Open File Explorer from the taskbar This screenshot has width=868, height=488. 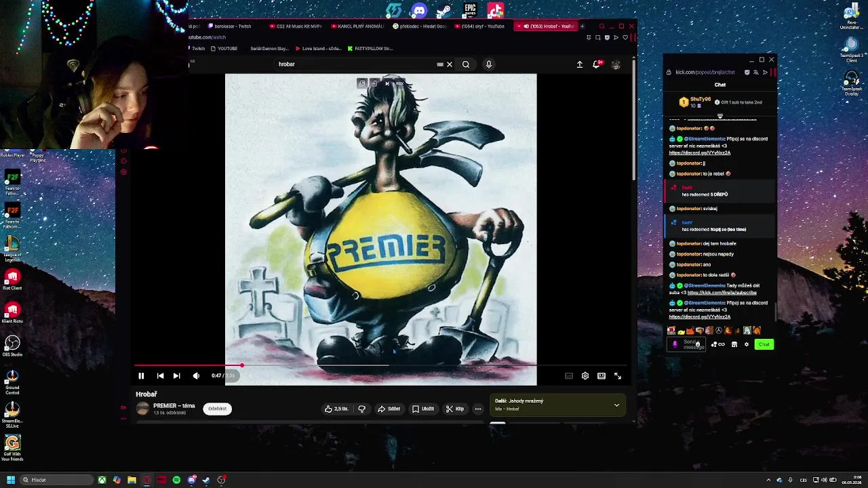[x=132, y=480]
